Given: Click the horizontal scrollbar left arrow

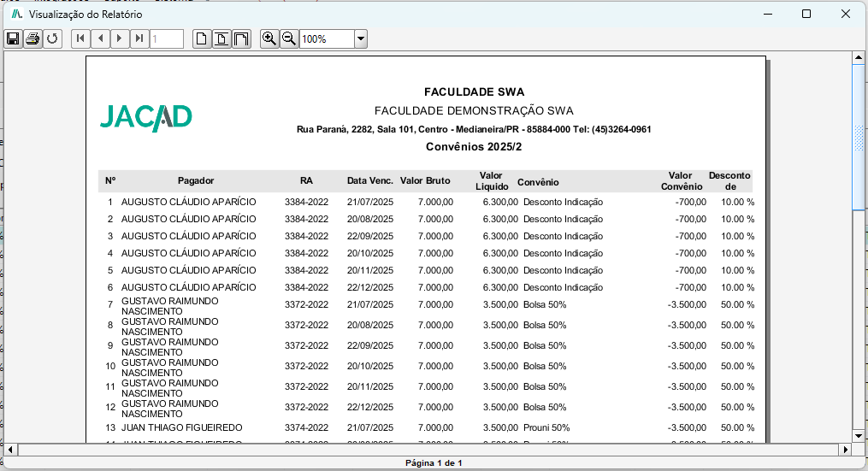Looking at the screenshot, I should tap(10, 450).
